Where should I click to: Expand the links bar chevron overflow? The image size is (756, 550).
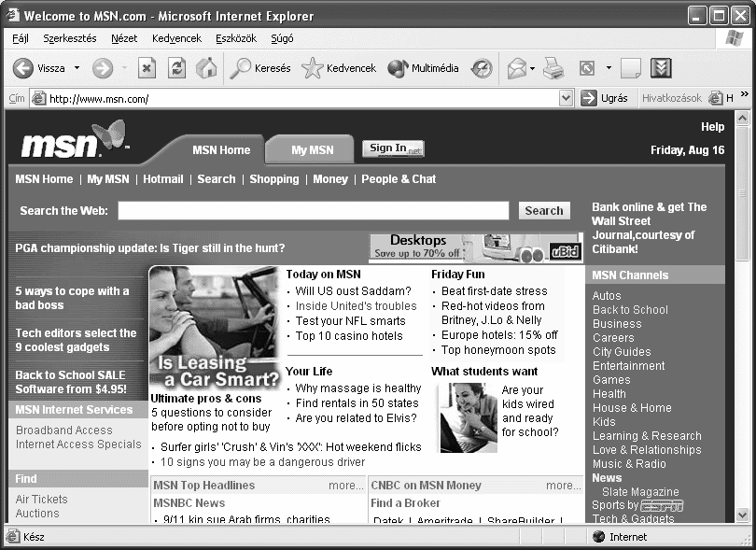[x=745, y=94]
